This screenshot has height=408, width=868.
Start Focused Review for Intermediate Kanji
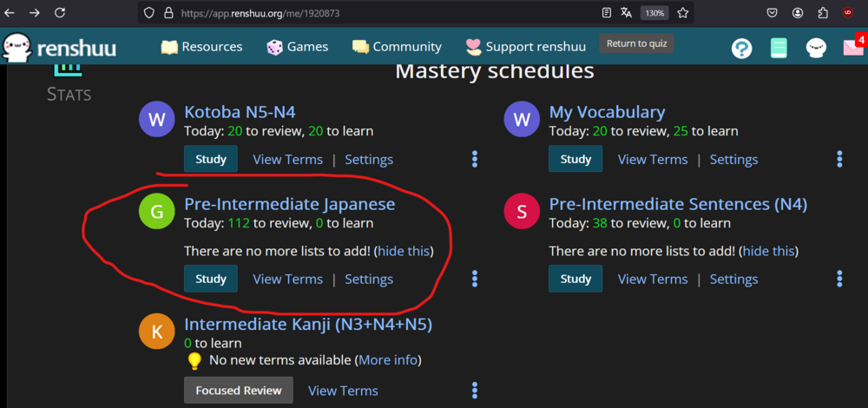click(239, 391)
